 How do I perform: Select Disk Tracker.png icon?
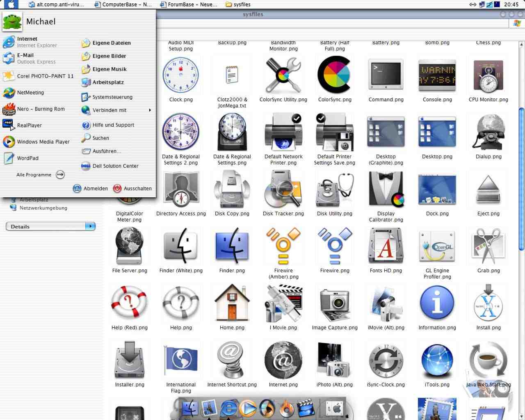(x=283, y=189)
